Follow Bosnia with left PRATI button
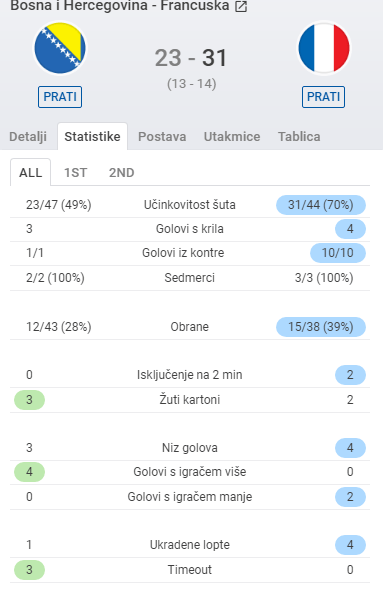Viewport: 383px width, 605px height. [x=60, y=96]
